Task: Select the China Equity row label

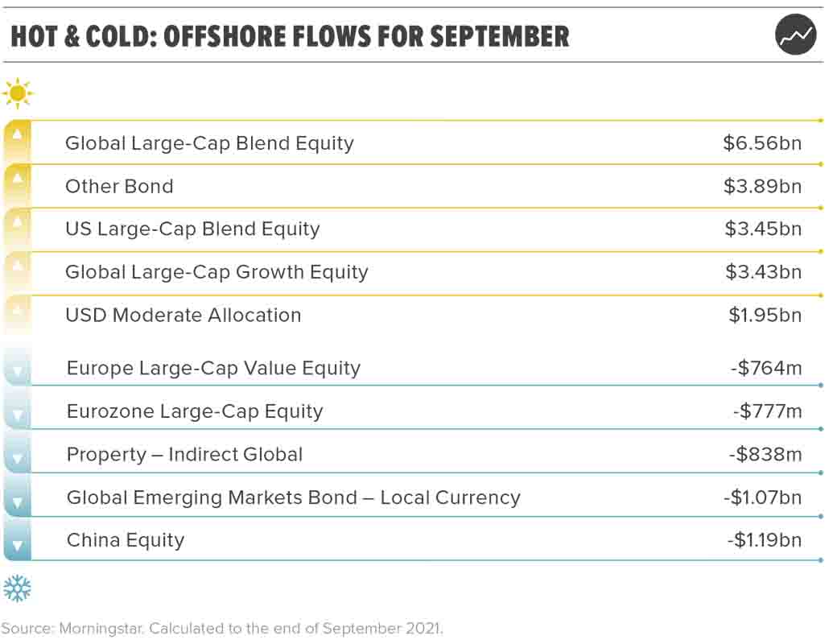Action: 126,540
